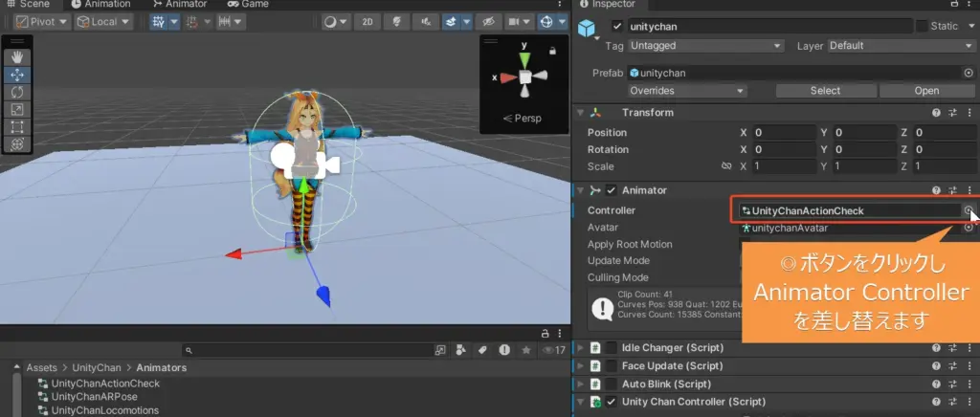Open the shading mode draw dropdown

click(x=337, y=22)
